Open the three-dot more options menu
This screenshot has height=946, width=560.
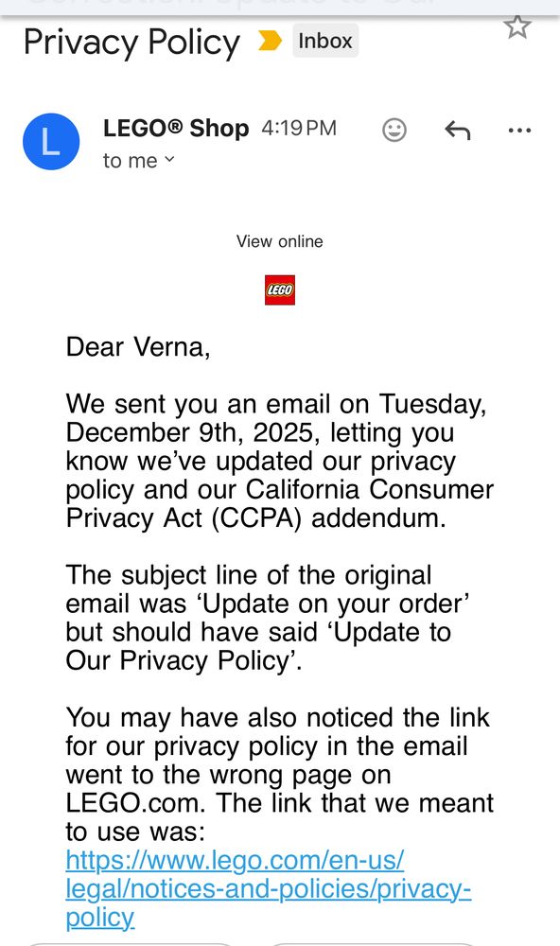tap(519, 130)
